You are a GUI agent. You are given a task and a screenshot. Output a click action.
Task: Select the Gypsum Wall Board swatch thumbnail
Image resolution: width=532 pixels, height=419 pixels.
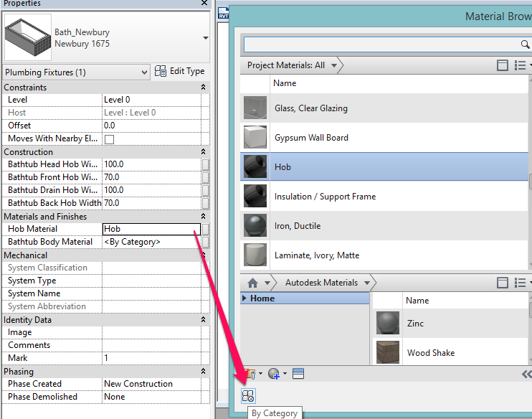pos(255,138)
